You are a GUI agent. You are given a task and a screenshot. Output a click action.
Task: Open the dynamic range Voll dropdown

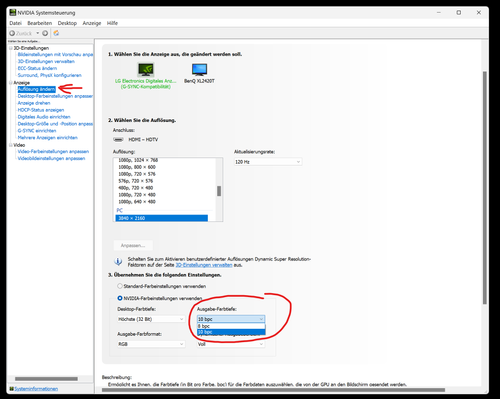coord(231,344)
